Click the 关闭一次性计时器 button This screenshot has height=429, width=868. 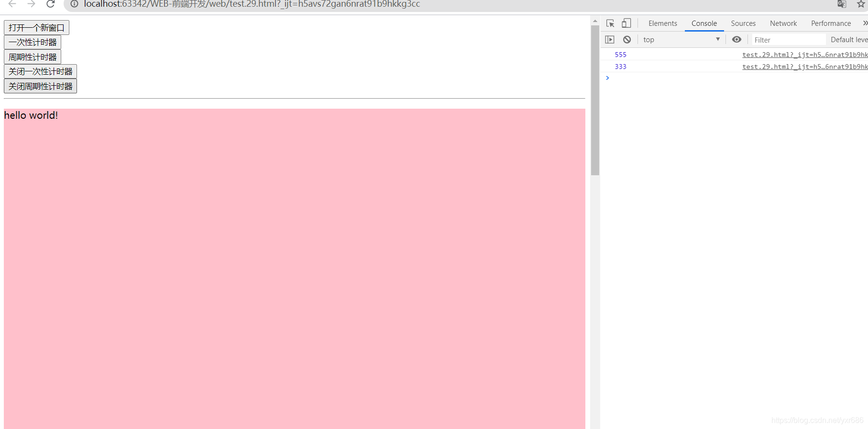pyautogui.click(x=40, y=71)
